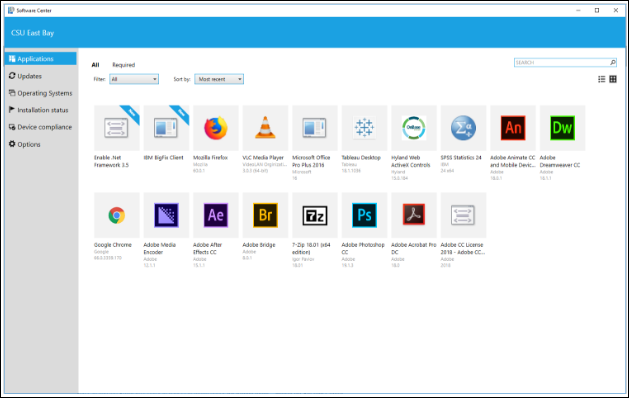Click the CSU East Bay header title

click(32, 33)
